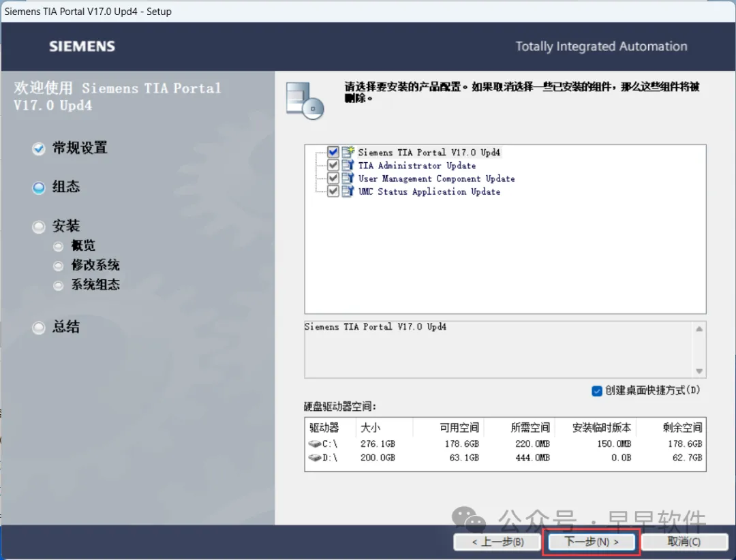Click the 276.1GB size cell

coord(378,444)
